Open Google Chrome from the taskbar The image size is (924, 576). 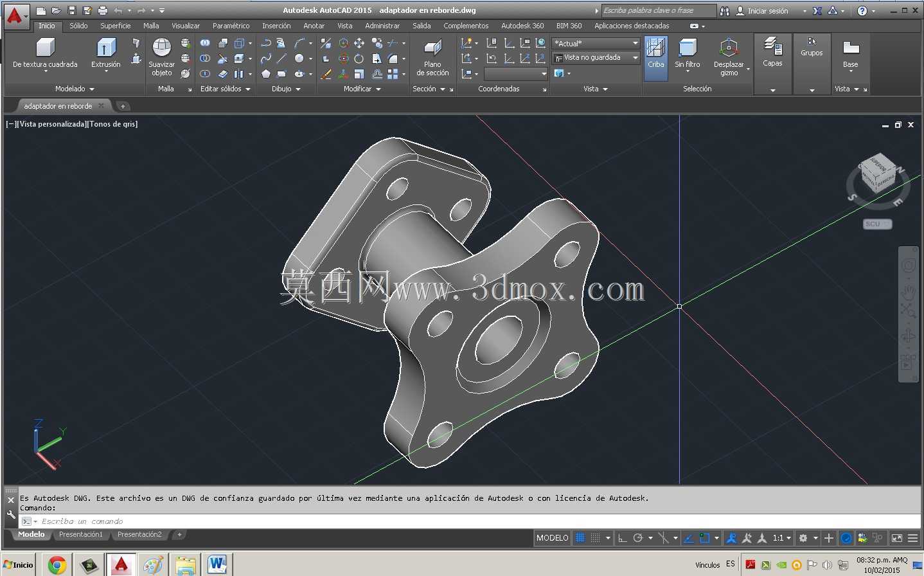click(x=57, y=565)
